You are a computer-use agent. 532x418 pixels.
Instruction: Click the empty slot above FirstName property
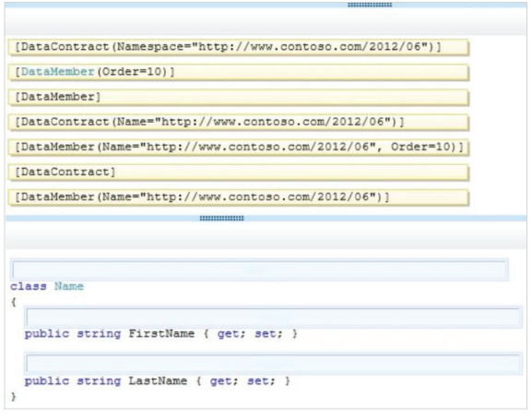point(274,317)
